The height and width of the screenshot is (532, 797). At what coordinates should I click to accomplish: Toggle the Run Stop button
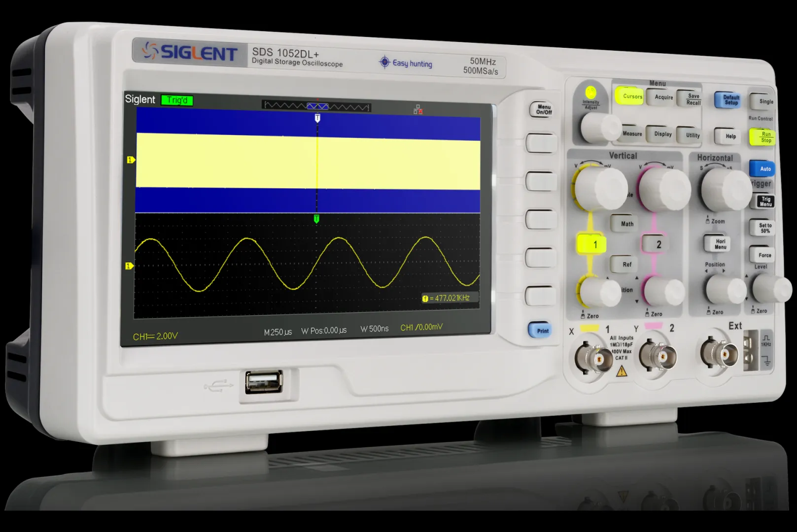[x=762, y=137]
